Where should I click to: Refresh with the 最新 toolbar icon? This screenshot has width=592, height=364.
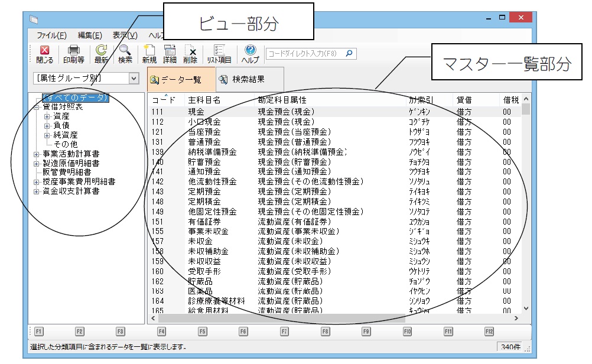(x=101, y=54)
